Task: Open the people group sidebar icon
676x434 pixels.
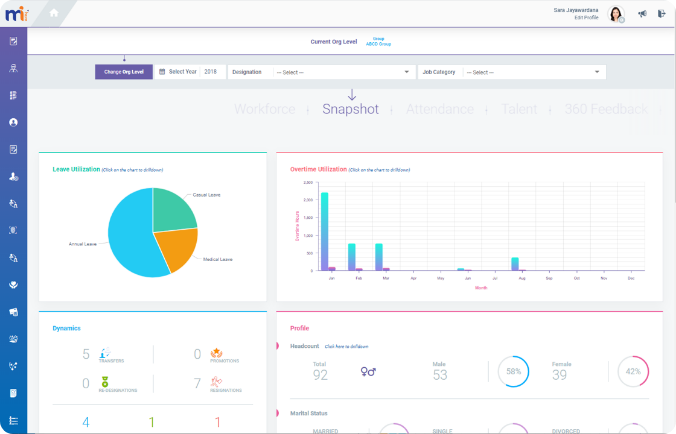Action: tap(13, 339)
